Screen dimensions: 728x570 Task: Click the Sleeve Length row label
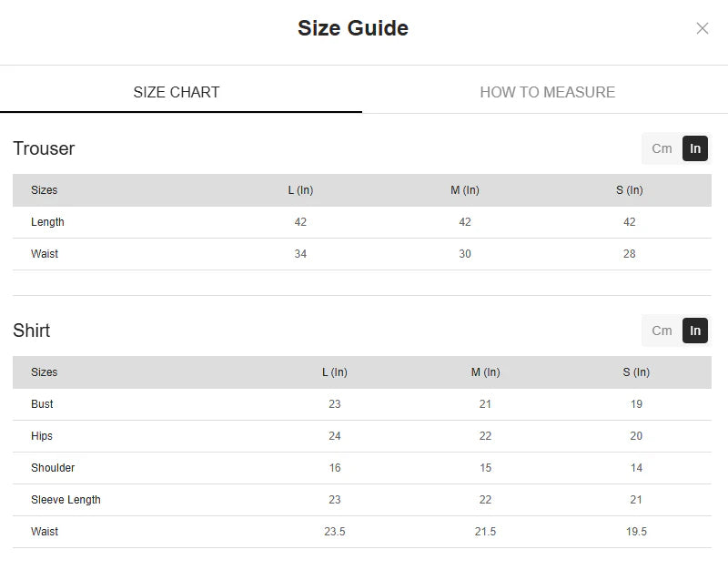pyautogui.click(x=66, y=500)
